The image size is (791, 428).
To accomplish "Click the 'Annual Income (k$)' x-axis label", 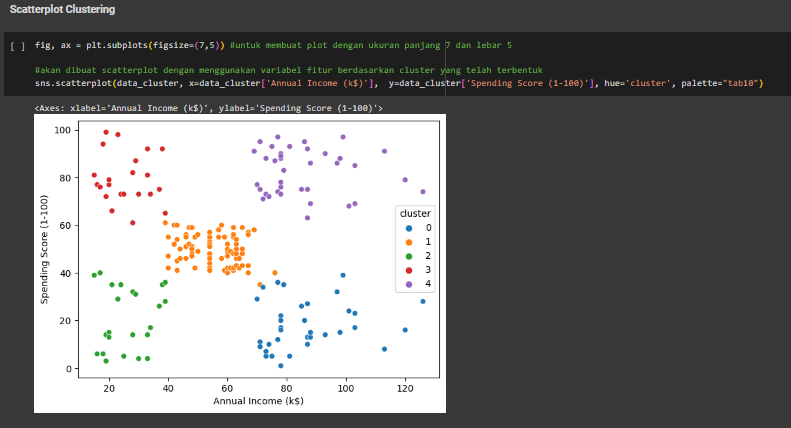I will click(x=258, y=401).
